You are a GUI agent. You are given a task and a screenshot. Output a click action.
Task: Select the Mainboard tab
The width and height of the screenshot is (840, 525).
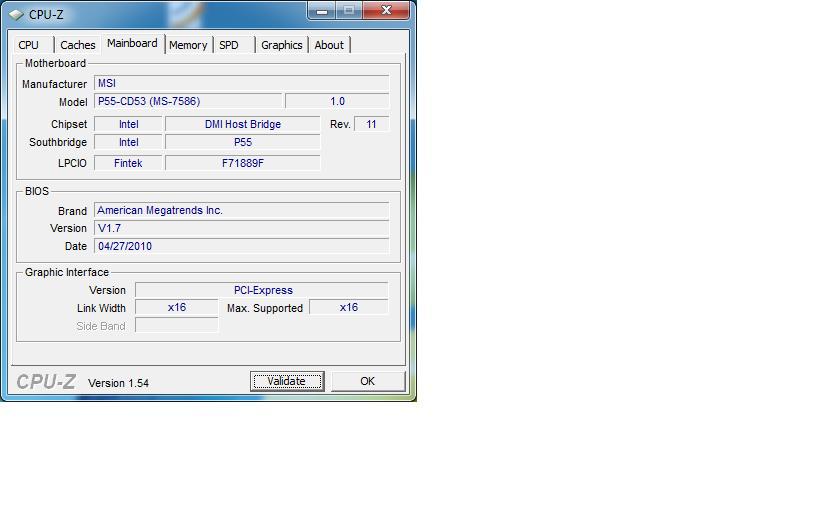[132, 43]
